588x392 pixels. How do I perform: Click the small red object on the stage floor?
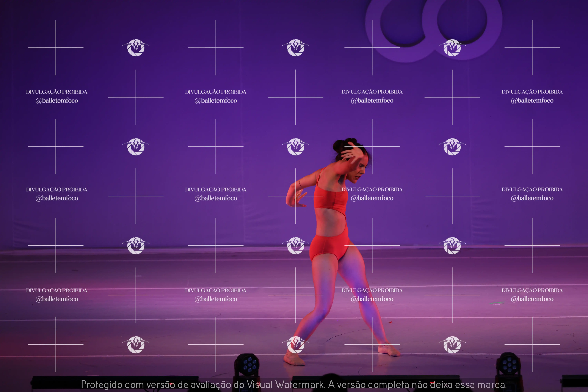391,322
